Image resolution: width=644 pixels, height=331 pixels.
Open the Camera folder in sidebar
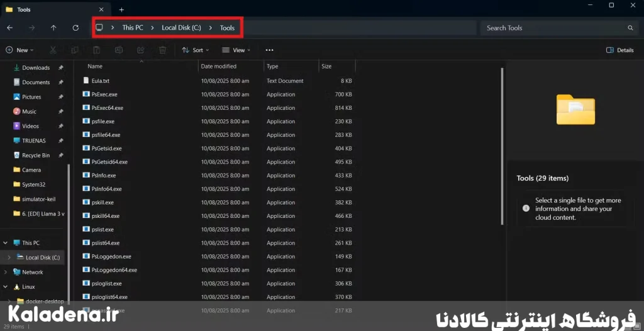click(31, 170)
